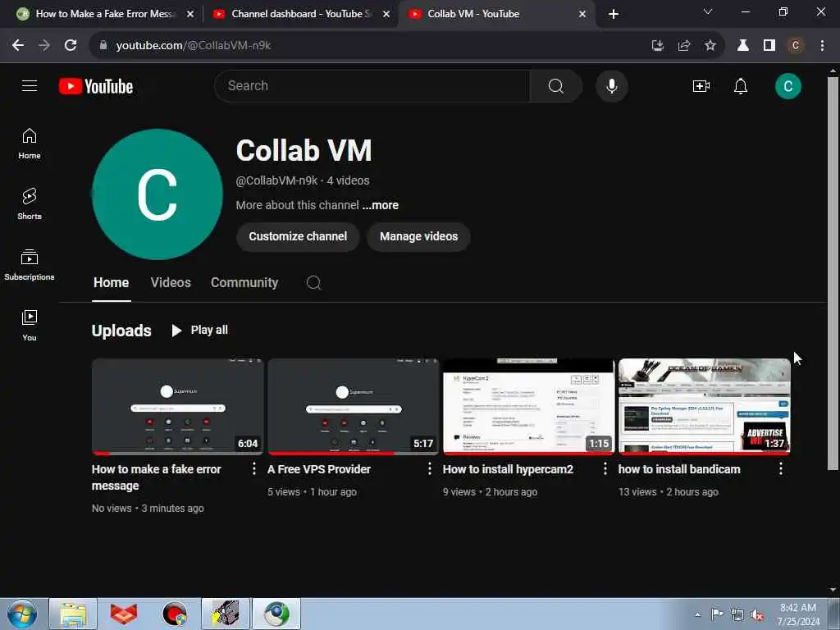Open Chrome profile avatar C
The height and width of the screenshot is (630, 840).
click(x=795, y=46)
